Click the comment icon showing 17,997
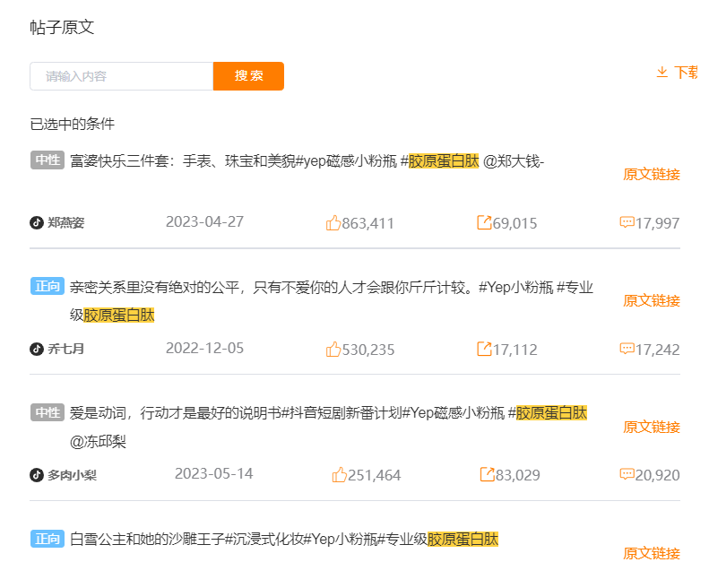 [627, 222]
